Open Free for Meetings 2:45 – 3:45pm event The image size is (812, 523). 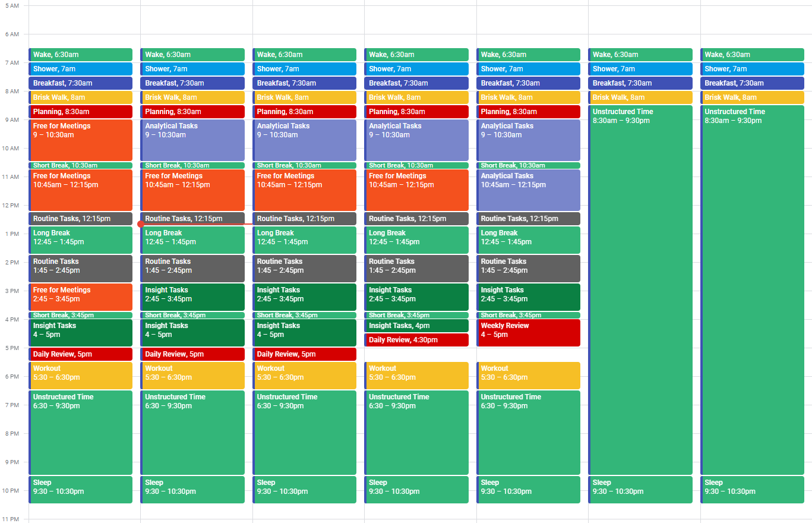point(80,297)
